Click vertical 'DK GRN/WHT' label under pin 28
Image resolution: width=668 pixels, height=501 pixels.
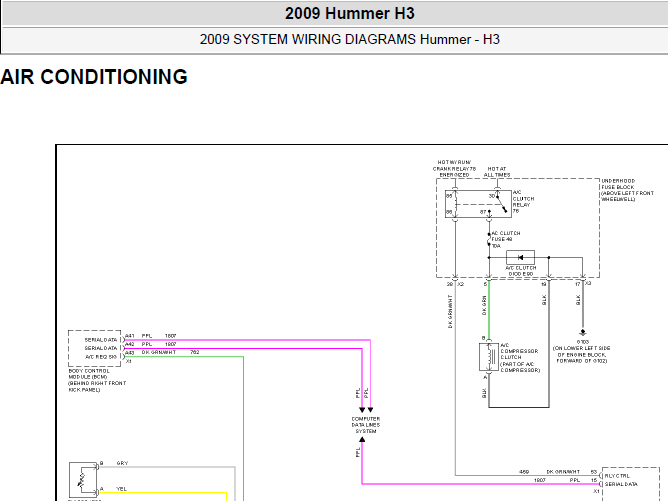tap(450, 311)
